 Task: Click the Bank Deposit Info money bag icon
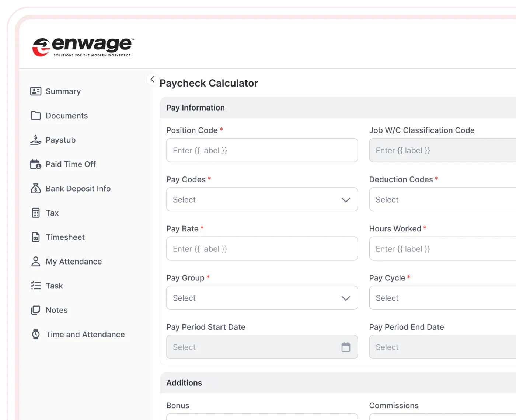tap(36, 189)
